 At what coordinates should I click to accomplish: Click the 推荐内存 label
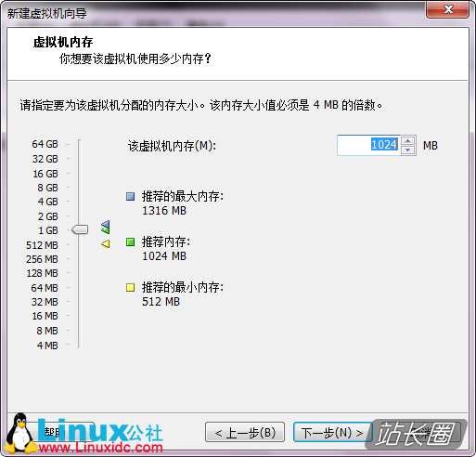click(166, 242)
